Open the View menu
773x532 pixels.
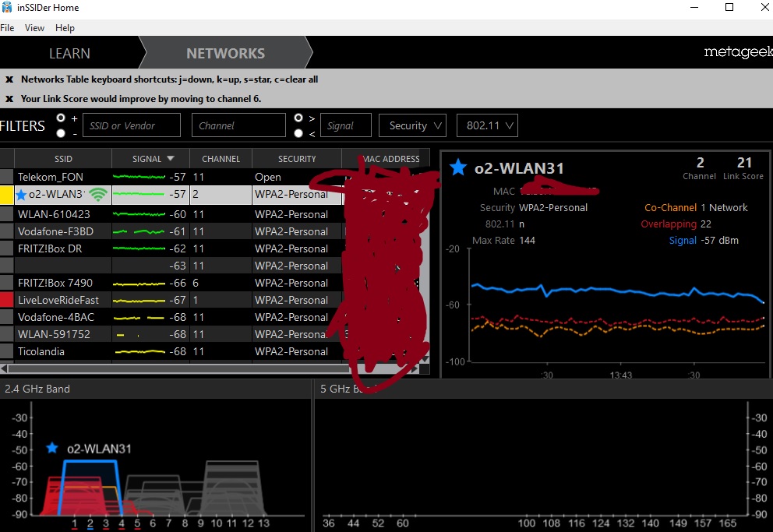click(x=34, y=27)
